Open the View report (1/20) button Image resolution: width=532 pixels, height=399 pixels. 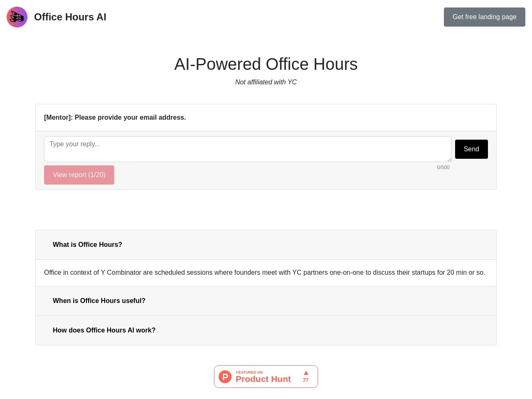tap(79, 175)
